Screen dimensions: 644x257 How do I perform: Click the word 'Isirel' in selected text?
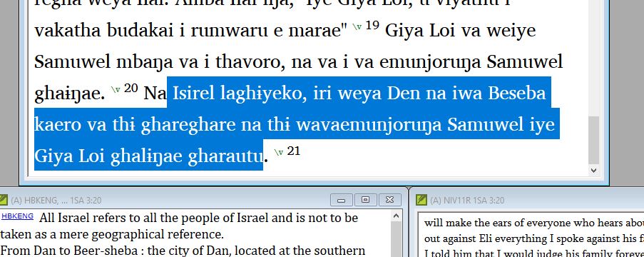[x=193, y=94]
